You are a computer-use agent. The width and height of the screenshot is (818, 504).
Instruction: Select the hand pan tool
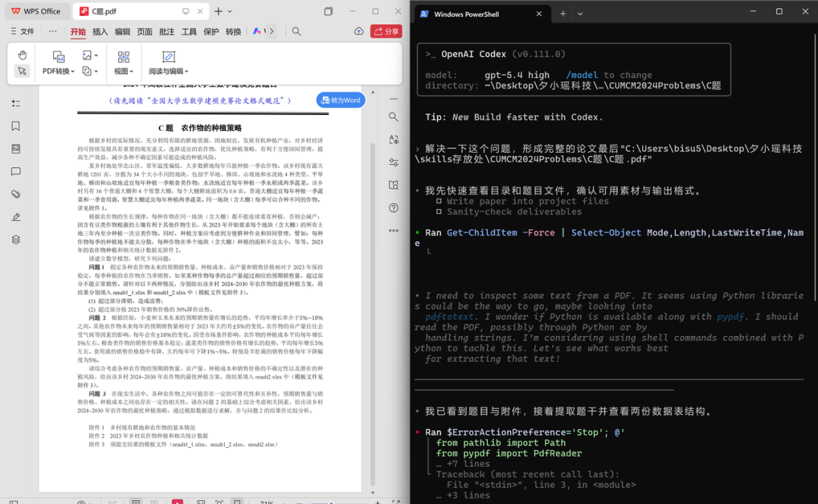tap(23, 54)
